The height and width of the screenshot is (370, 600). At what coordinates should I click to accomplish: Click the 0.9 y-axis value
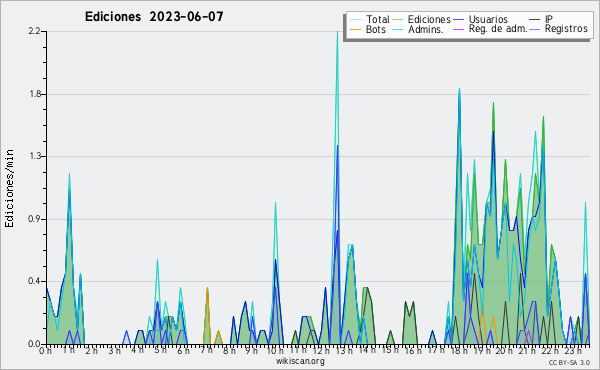pos(35,219)
